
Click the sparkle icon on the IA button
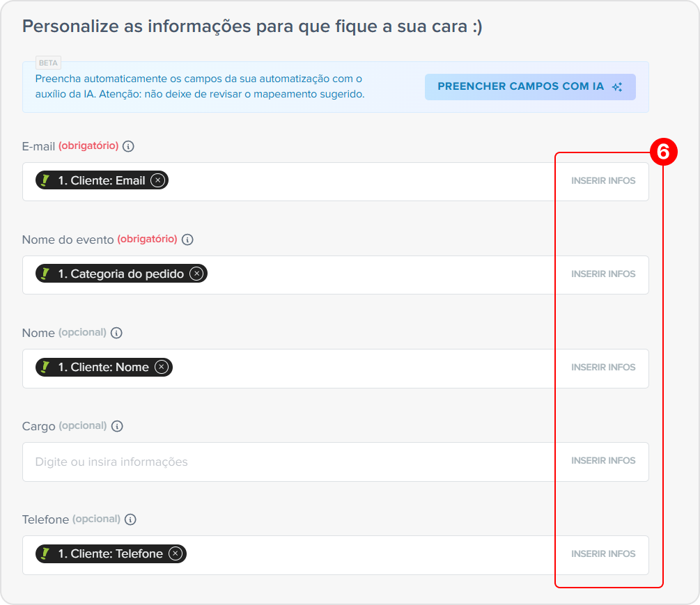617,87
